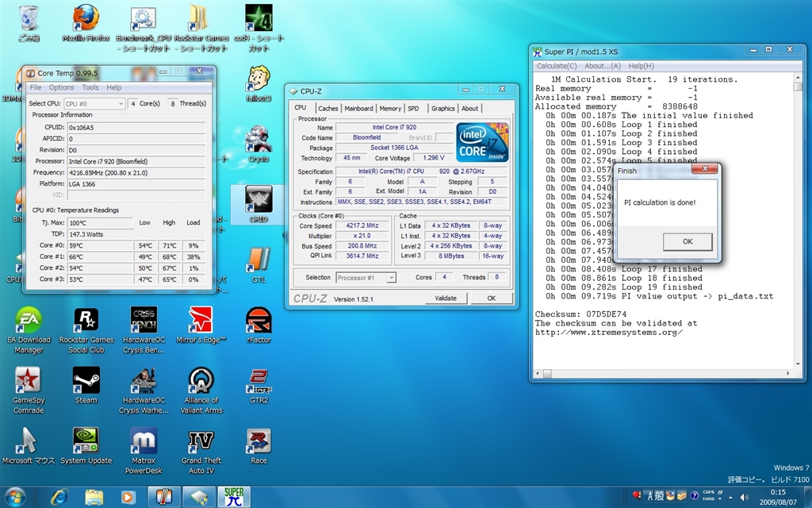
Task: Open the rFactor desktop icon
Action: pos(259,321)
